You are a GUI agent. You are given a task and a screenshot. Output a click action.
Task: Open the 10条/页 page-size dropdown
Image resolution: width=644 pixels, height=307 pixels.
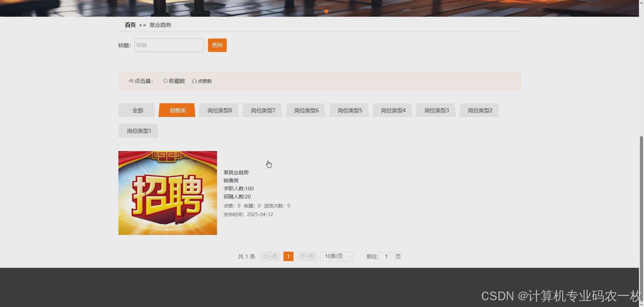click(x=336, y=256)
